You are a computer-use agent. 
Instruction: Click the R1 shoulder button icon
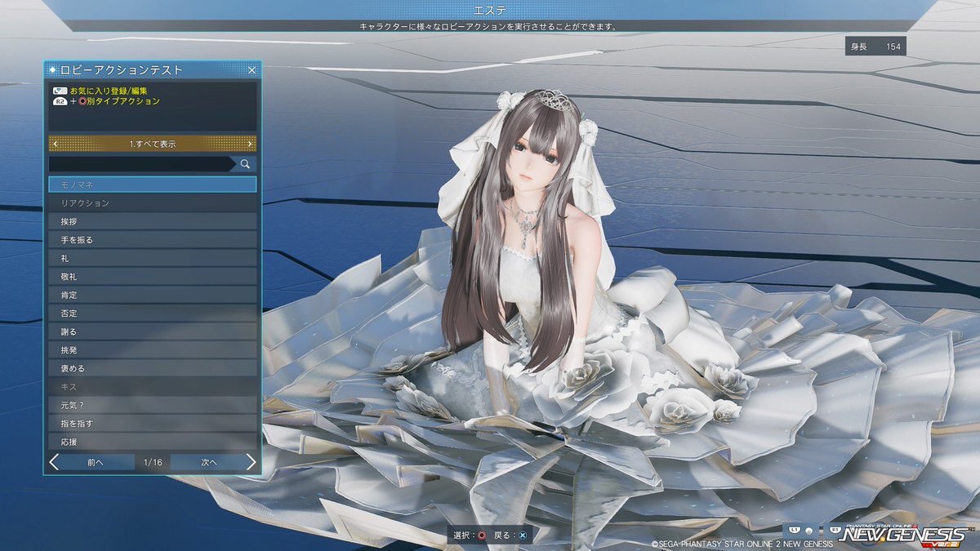pos(835,530)
